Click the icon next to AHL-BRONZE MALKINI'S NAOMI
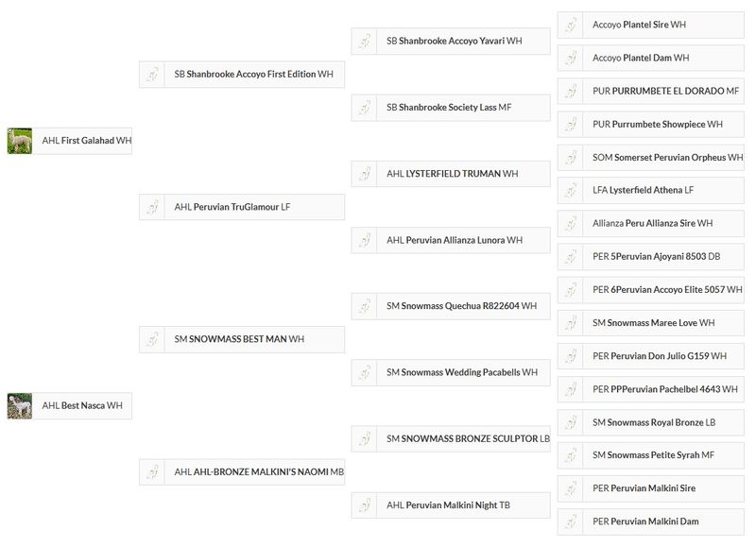The image size is (756, 547). (152, 472)
